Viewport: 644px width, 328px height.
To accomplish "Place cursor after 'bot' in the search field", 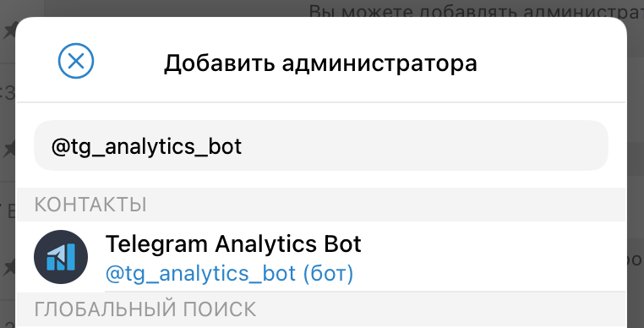I will (243, 146).
